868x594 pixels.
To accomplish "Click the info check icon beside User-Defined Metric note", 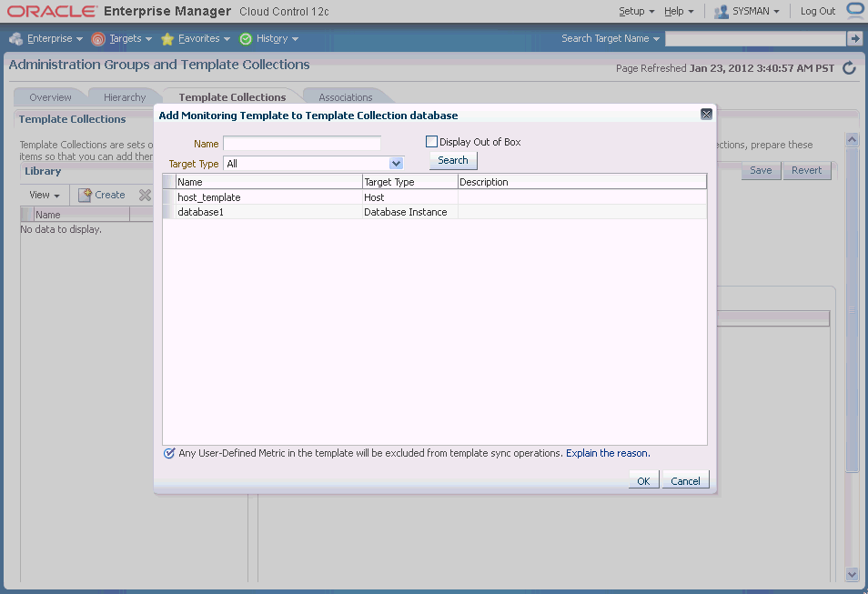I will [x=169, y=453].
